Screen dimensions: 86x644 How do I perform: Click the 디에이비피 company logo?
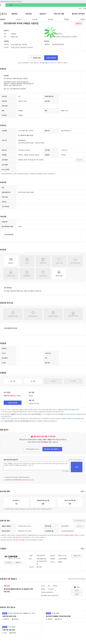[x=13, y=557]
